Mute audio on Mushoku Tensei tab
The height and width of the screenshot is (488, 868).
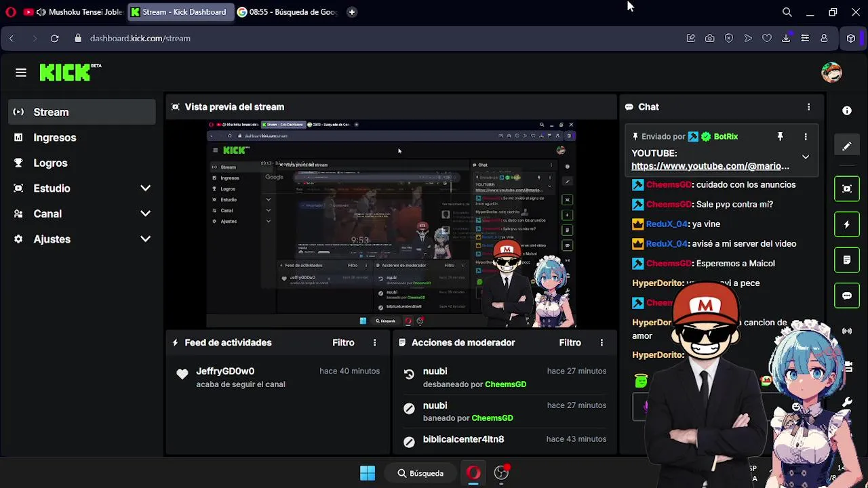tap(41, 12)
